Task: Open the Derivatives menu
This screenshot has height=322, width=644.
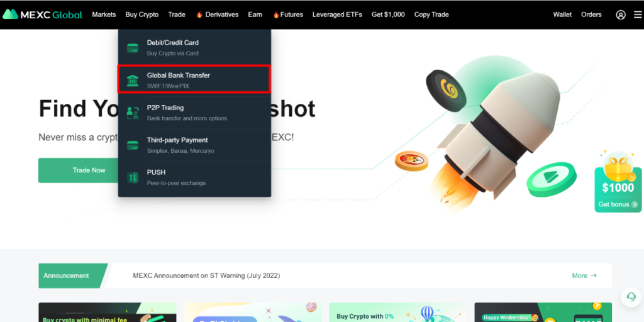Action: 222,15
